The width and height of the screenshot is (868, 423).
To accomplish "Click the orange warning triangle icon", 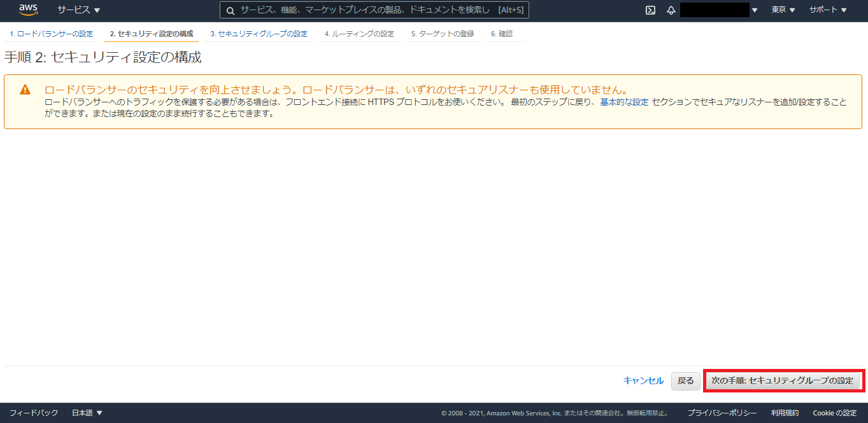I will [25, 90].
